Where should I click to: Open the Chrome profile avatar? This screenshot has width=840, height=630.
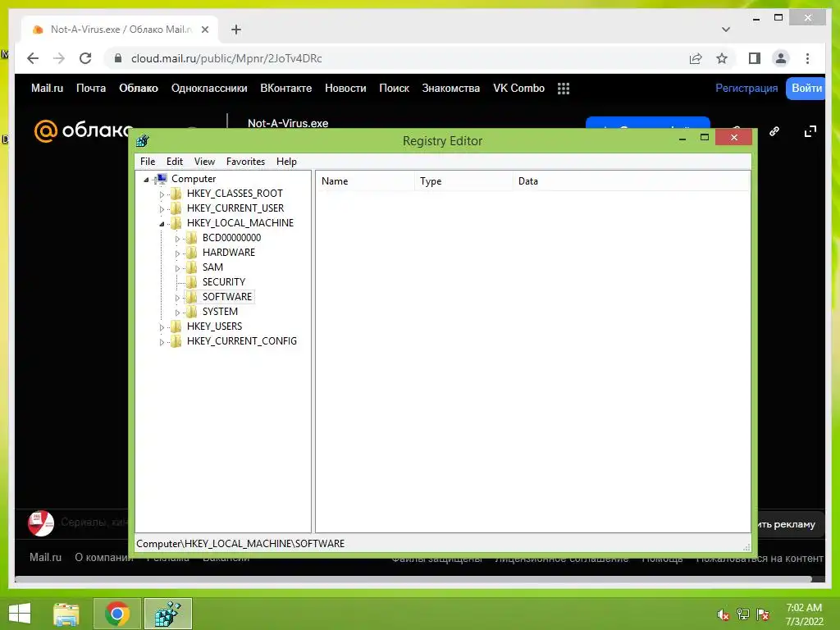point(781,58)
